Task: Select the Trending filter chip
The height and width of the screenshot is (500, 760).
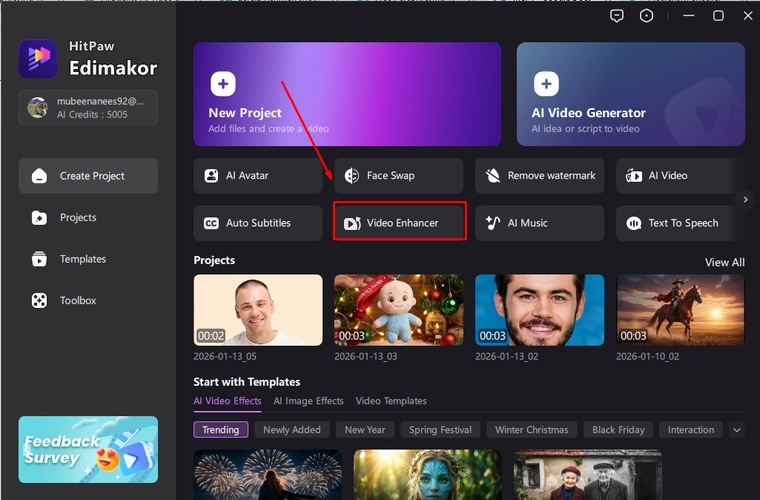Action: 221,430
